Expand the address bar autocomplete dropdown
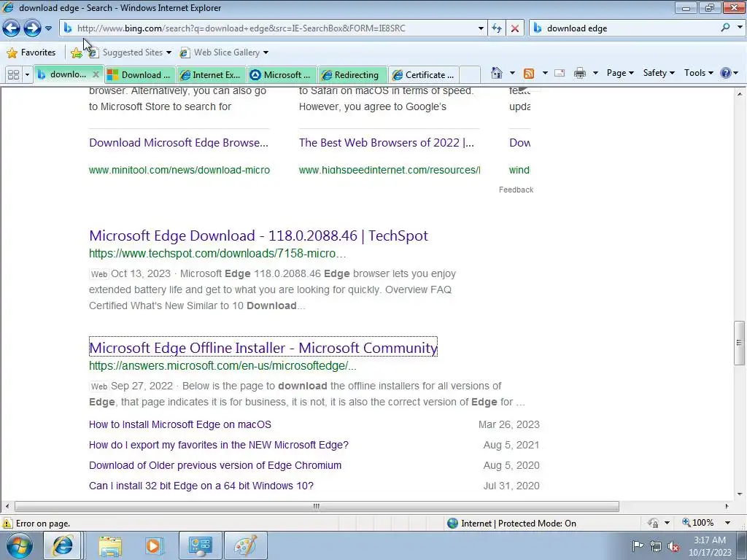This screenshot has height=560, width=747. click(481, 28)
